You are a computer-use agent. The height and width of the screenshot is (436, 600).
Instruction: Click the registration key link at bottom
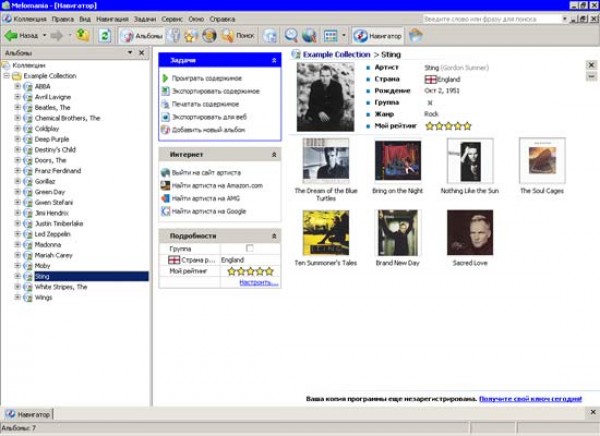[x=530, y=398]
